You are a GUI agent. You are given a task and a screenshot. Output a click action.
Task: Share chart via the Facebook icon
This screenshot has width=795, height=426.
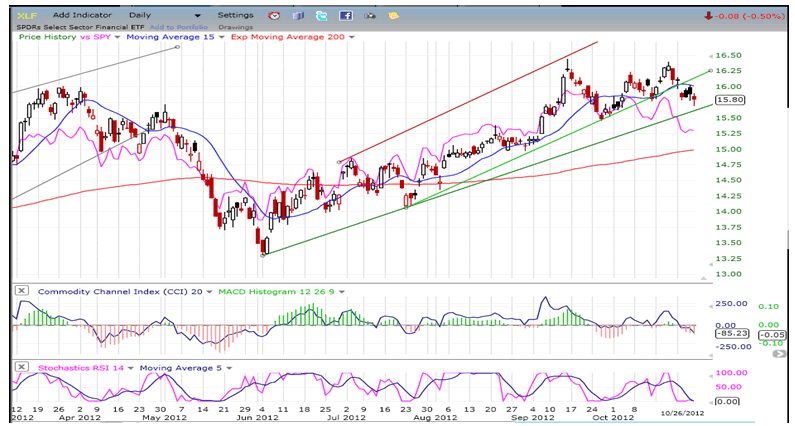point(345,16)
